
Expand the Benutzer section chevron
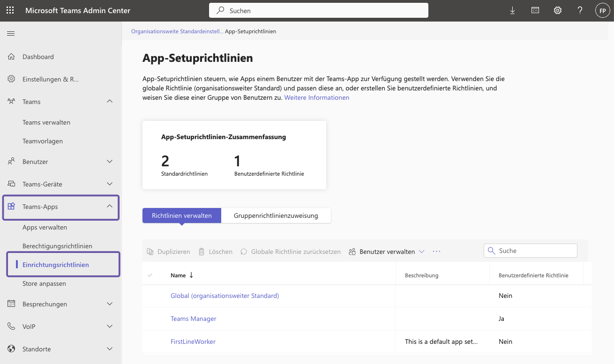[110, 162]
